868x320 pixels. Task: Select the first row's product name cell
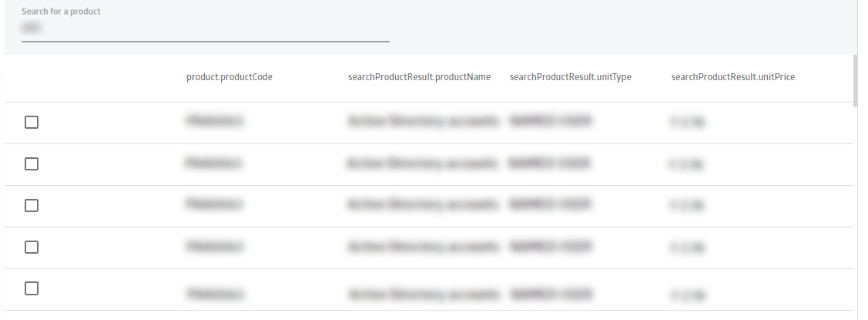tap(423, 121)
